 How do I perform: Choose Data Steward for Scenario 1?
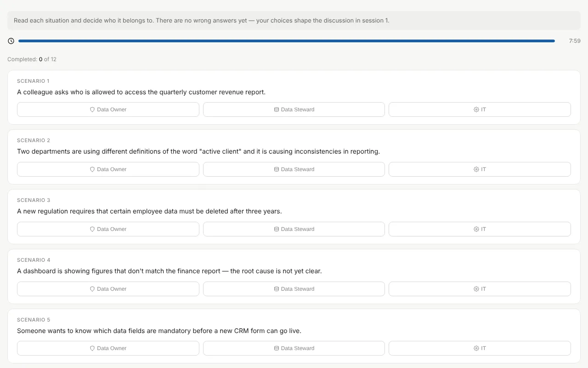pyautogui.click(x=294, y=109)
